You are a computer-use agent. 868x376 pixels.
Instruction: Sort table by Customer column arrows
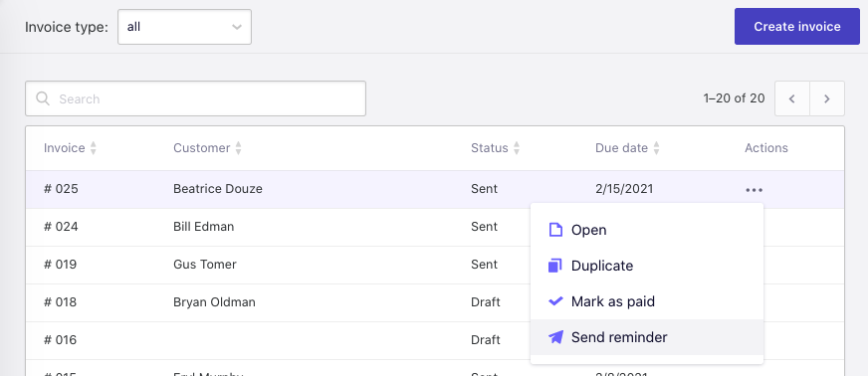point(238,148)
